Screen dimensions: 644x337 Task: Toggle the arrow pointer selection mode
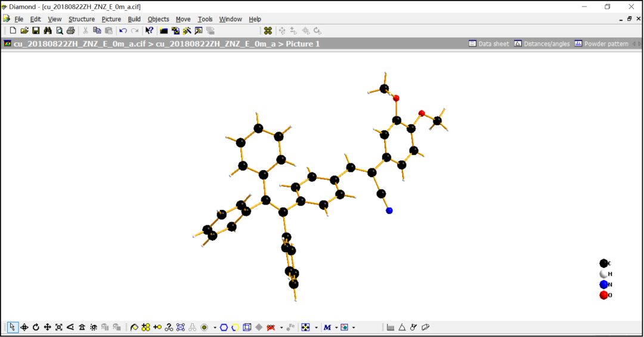point(13,327)
